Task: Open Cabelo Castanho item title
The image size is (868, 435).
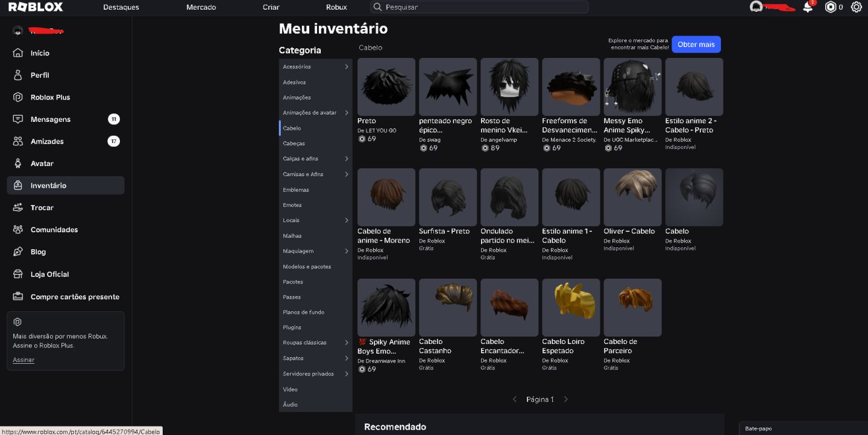Action: click(x=435, y=346)
